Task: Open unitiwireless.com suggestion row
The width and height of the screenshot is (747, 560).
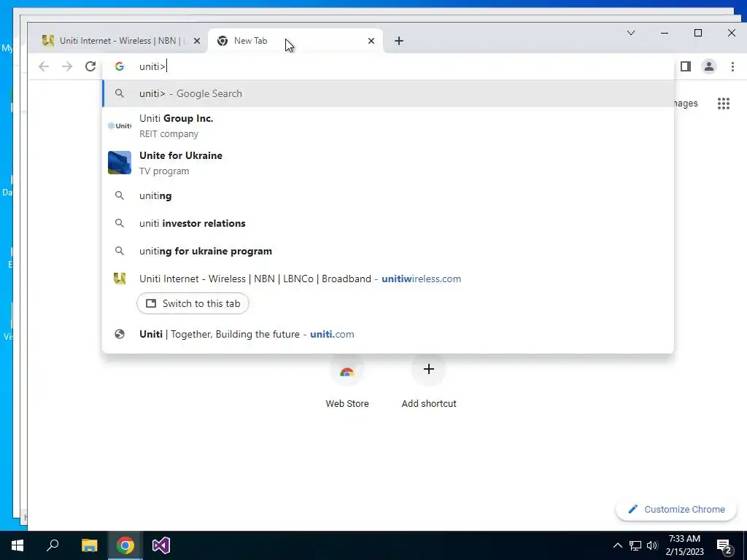Action: (388, 279)
